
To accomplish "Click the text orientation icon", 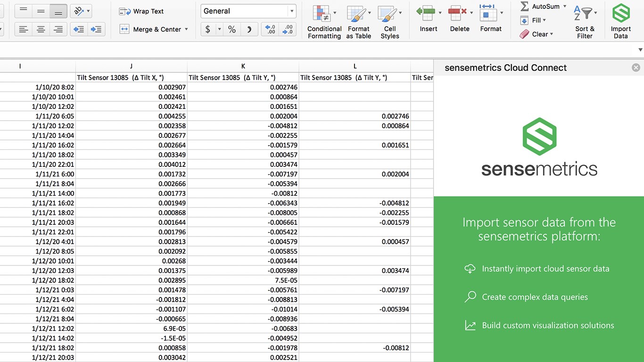I will (x=78, y=11).
